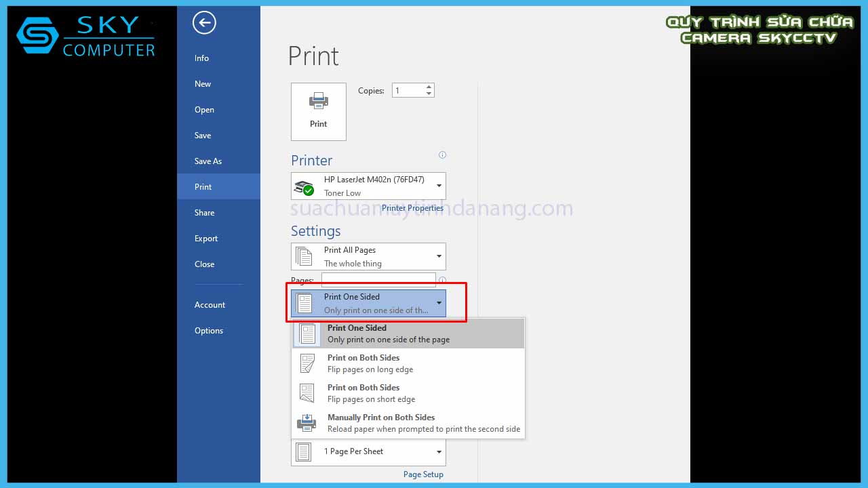This screenshot has width=868, height=488.
Task: Click the printer info icon beside Printer heading
Action: coord(442,155)
